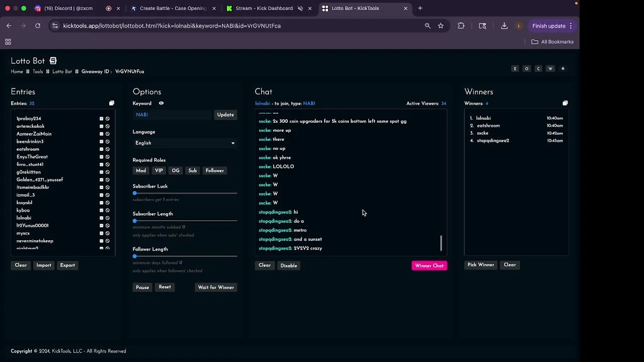The image size is (644, 362).
Task: Click the Wait for Winner button
Action: pos(216,287)
